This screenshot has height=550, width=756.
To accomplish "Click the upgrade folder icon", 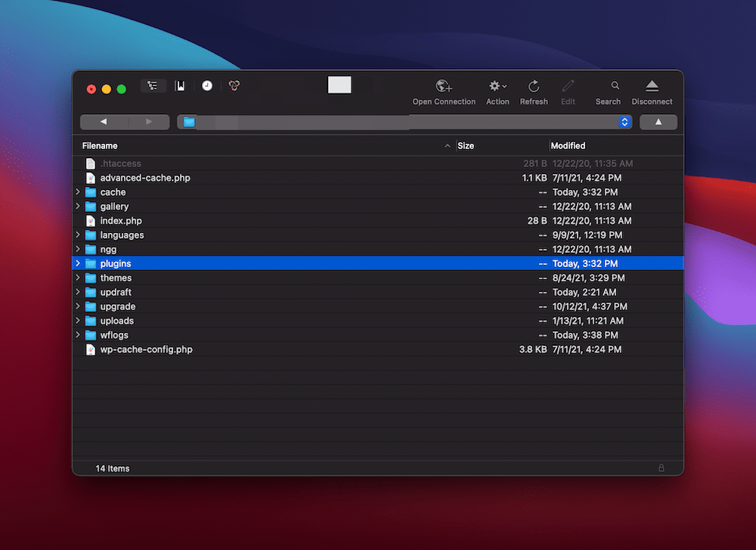I will [90, 306].
